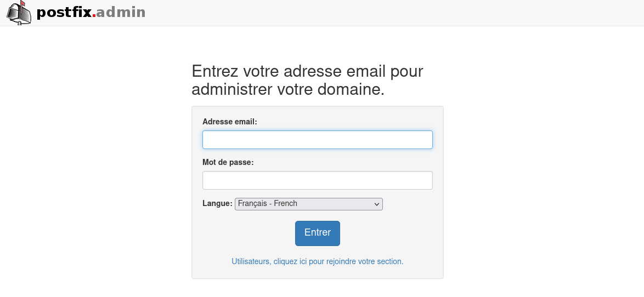644x297 pixels.
Task: Click the "Mot de passe:" label
Action: tap(228, 162)
